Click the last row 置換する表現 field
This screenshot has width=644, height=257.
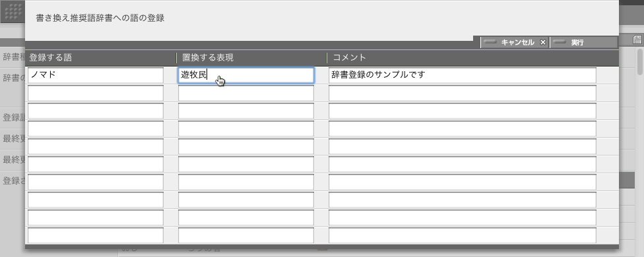coord(246,235)
